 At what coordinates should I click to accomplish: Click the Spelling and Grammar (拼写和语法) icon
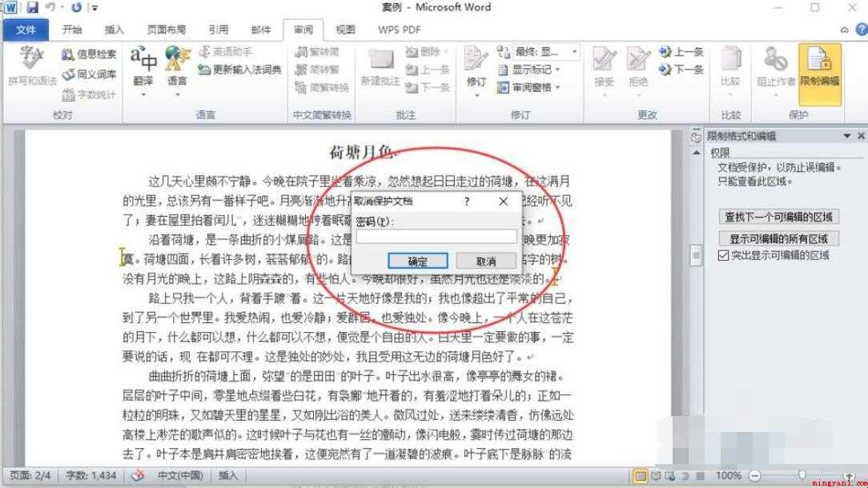(x=32, y=66)
